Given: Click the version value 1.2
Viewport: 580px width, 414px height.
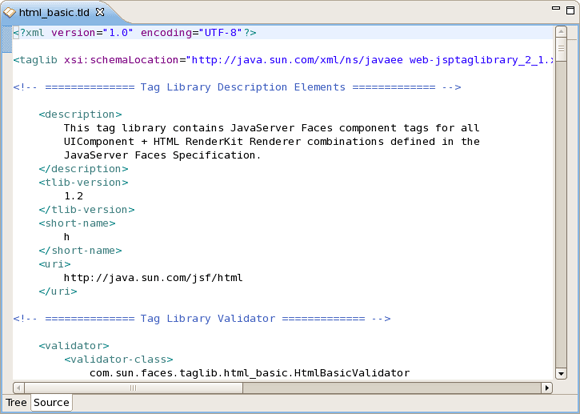Looking at the screenshot, I should tap(74, 196).
